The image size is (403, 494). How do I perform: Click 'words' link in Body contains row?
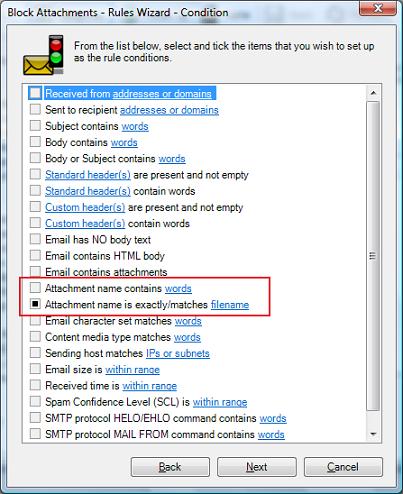[x=124, y=142]
